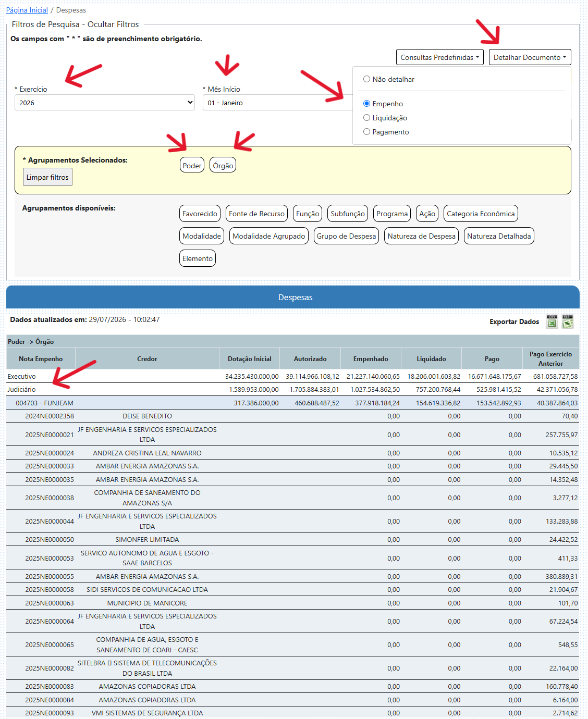The width and height of the screenshot is (588, 719).
Task: Click credor VMI SISTEMAS DE SEGURANÇA LTDA
Action: pos(147,713)
